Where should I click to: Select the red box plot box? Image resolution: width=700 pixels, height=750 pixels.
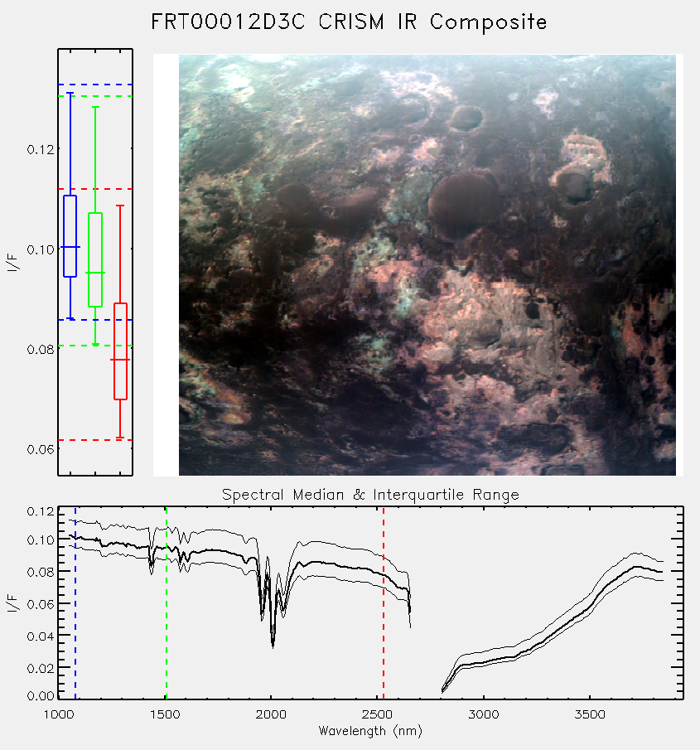[x=120, y=351]
